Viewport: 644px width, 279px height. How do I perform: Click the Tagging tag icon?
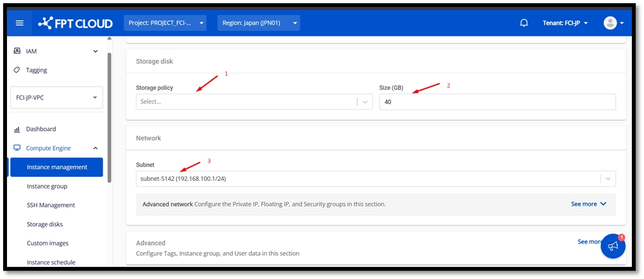17,70
